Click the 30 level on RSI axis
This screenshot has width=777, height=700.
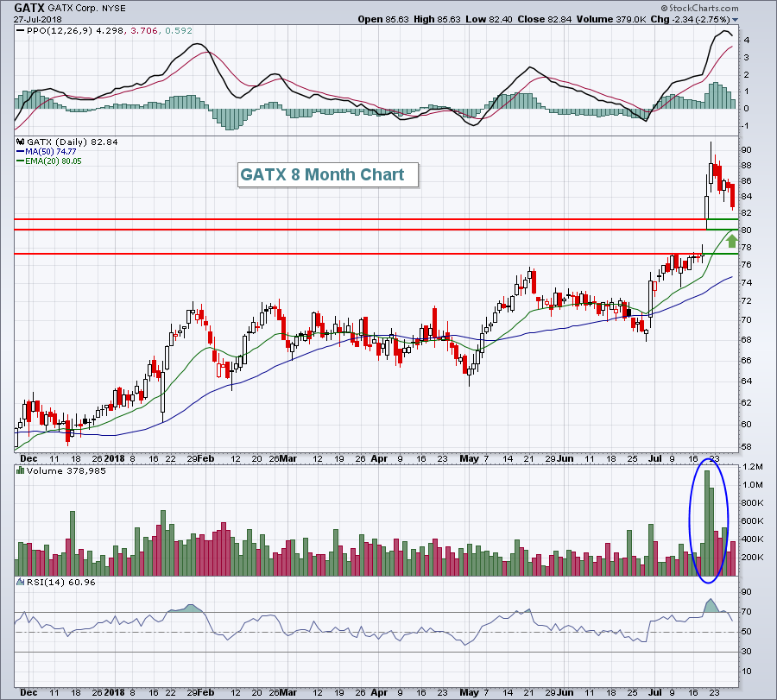coord(746,652)
